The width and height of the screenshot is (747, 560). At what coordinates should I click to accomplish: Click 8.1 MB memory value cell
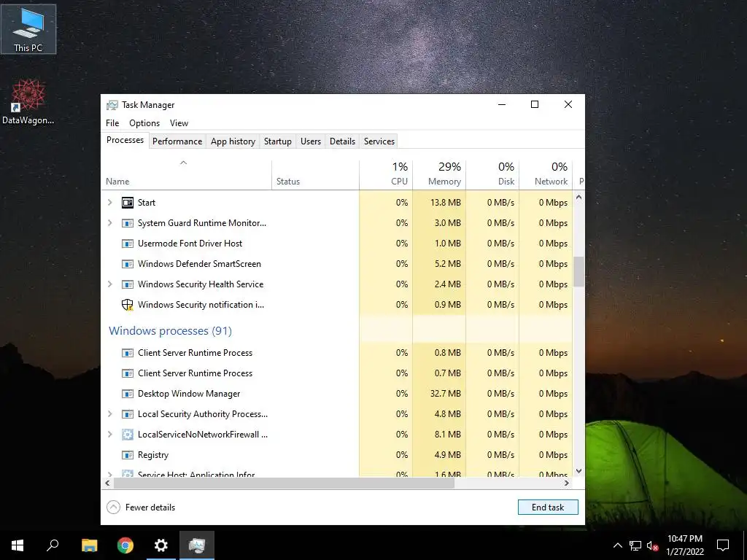(x=439, y=435)
